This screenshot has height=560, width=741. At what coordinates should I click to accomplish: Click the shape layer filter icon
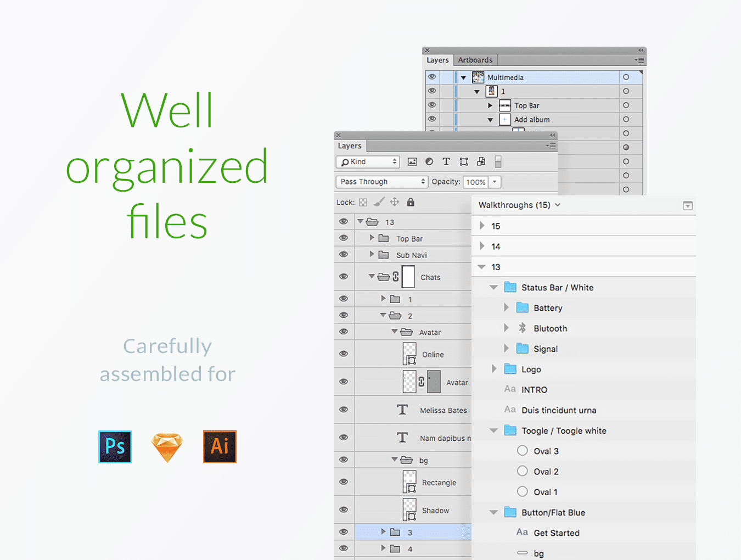464,161
